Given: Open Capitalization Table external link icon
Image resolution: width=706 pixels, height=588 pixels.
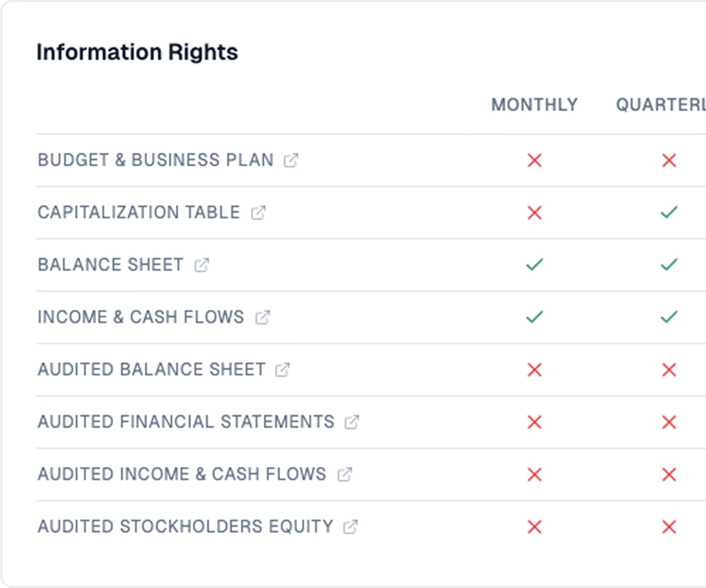Looking at the screenshot, I should [x=258, y=213].
